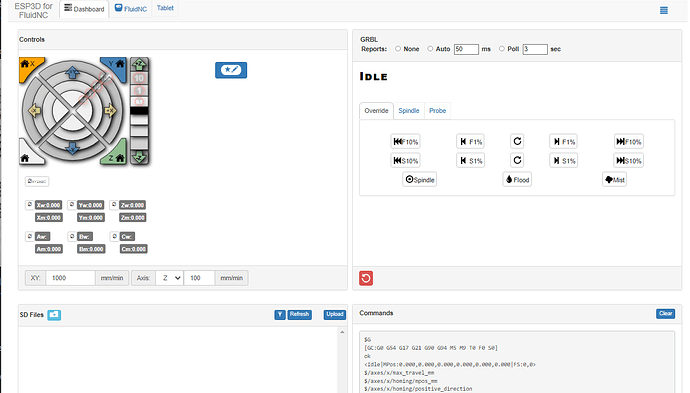The height and width of the screenshot is (393, 690).
Task: Click the XY feedrate input field
Action: click(70, 278)
